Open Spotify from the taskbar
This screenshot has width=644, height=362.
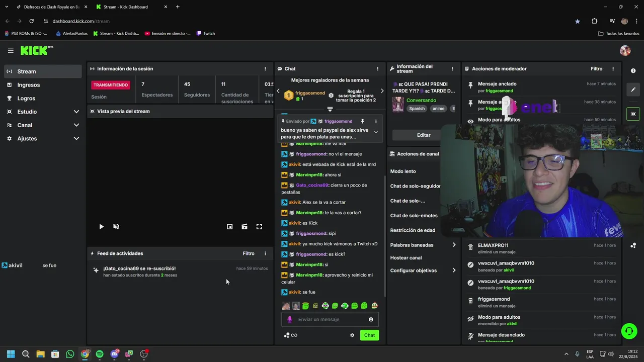(100, 354)
